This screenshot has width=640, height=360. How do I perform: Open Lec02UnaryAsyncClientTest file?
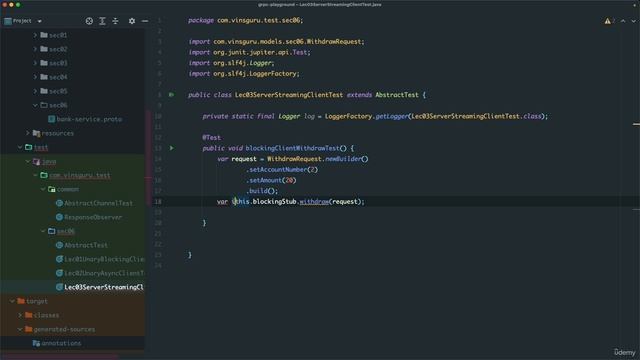(100, 273)
